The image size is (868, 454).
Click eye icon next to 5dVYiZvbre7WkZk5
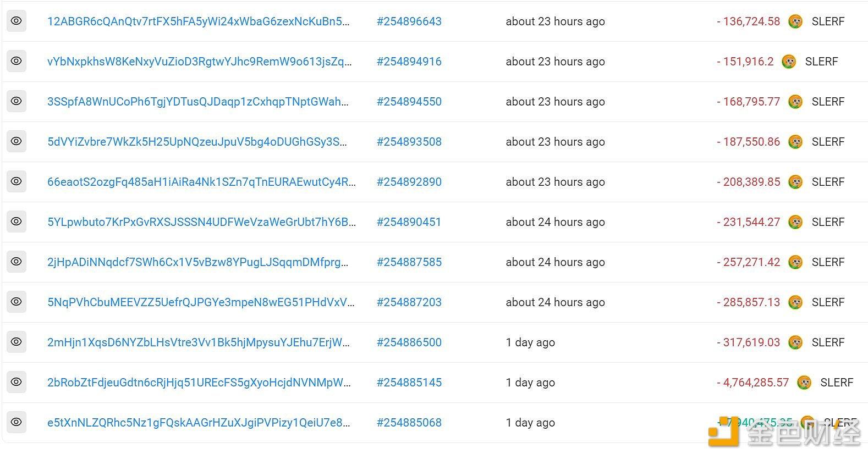coord(17,141)
